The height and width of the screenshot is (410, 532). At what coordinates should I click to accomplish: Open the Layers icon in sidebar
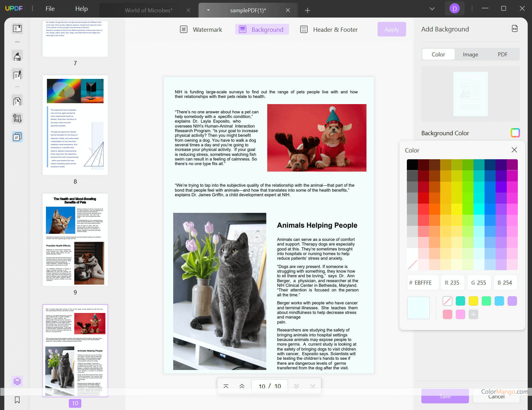pos(17,381)
